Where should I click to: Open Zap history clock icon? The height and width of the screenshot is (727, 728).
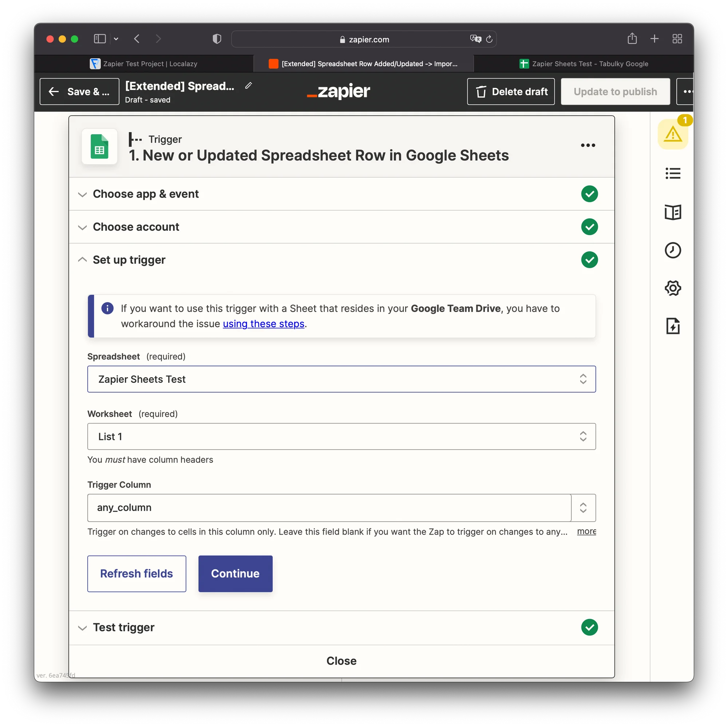tap(673, 250)
